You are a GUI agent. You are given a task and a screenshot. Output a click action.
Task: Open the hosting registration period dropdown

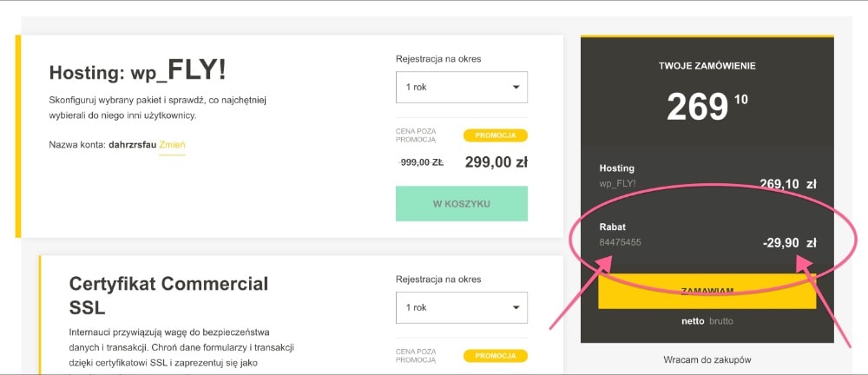tap(461, 88)
